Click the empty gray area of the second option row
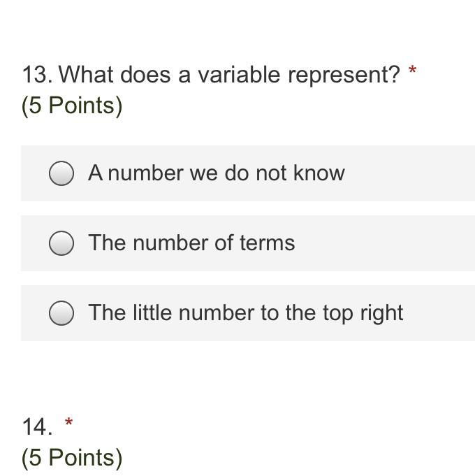The width and height of the screenshot is (475, 476). 385,243
